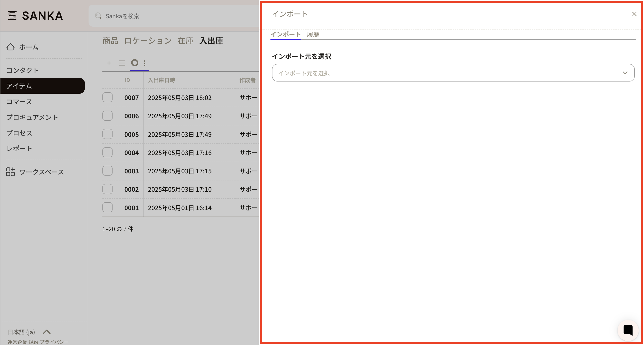This screenshot has width=644, height=345.
Task: Click the import source dropdown chevron
Action: pos(625,73)
